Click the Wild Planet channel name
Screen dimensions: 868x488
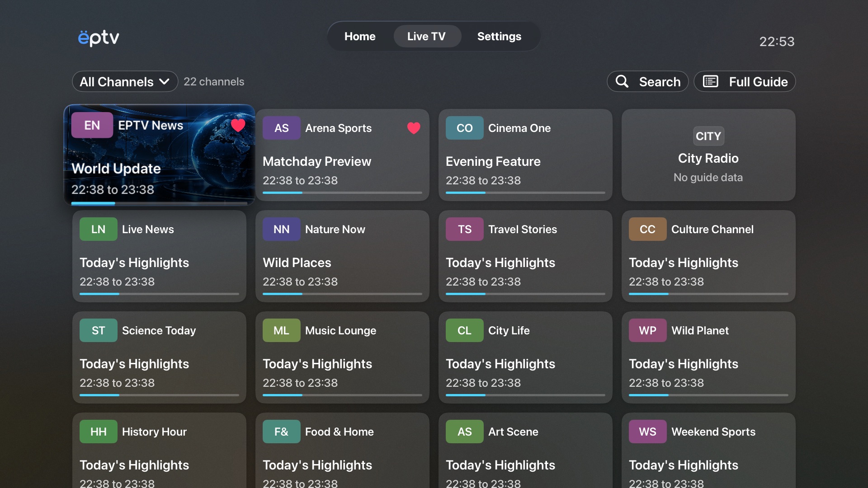coord(700,331)
